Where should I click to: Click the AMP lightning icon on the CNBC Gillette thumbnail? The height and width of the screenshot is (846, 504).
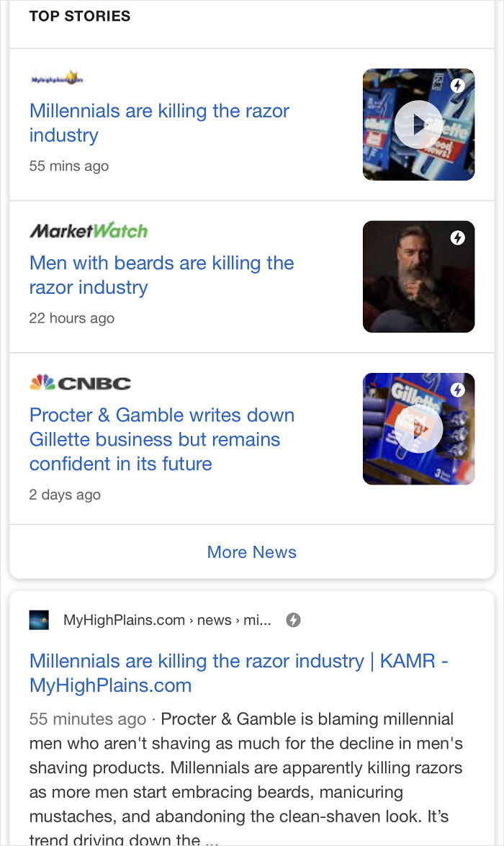click(x=457, y=389)
